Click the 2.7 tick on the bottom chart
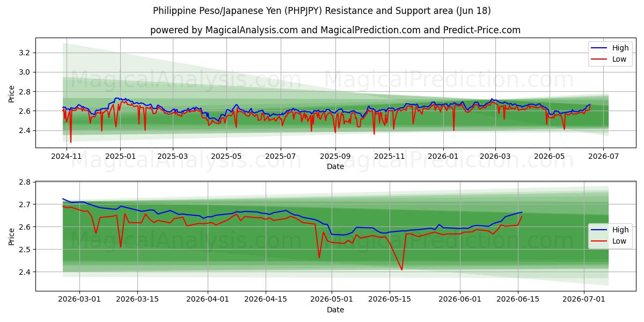The width and height of the screenshot is (644, 322). click(26, 204)
